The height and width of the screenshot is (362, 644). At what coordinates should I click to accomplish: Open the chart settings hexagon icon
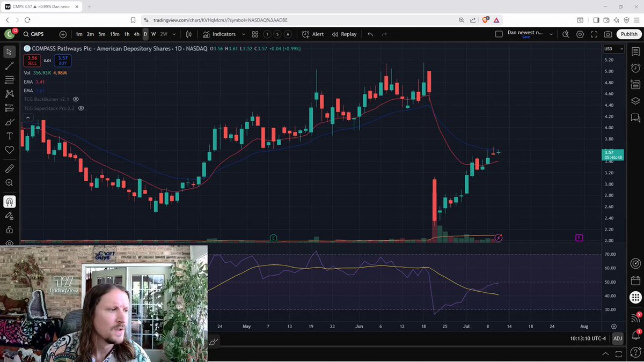pos(580,34)
